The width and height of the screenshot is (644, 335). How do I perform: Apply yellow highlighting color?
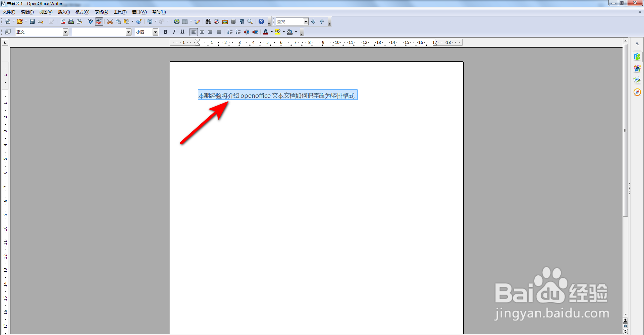pyautogui.click(x=278, y=32)
